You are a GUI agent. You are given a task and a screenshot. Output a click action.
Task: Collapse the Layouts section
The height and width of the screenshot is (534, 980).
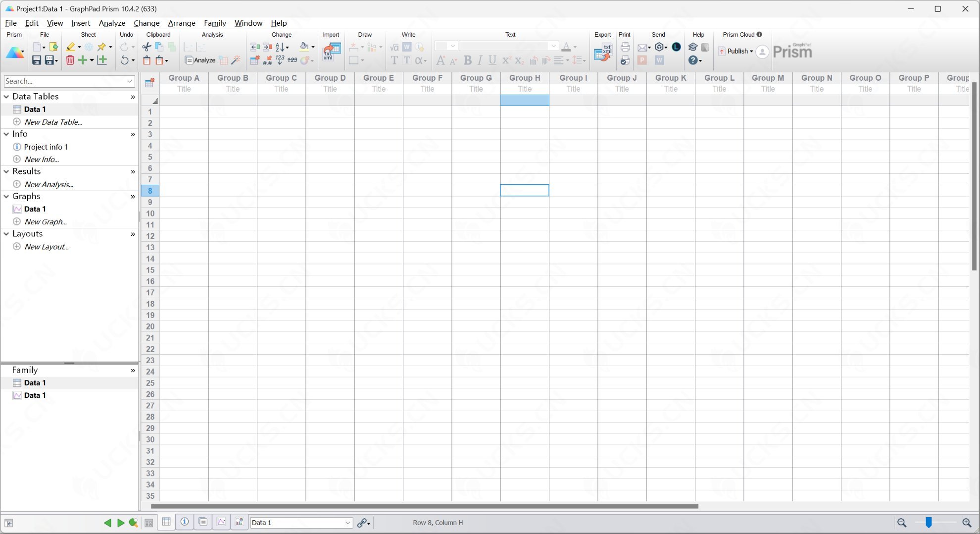[x=6, y=234]
